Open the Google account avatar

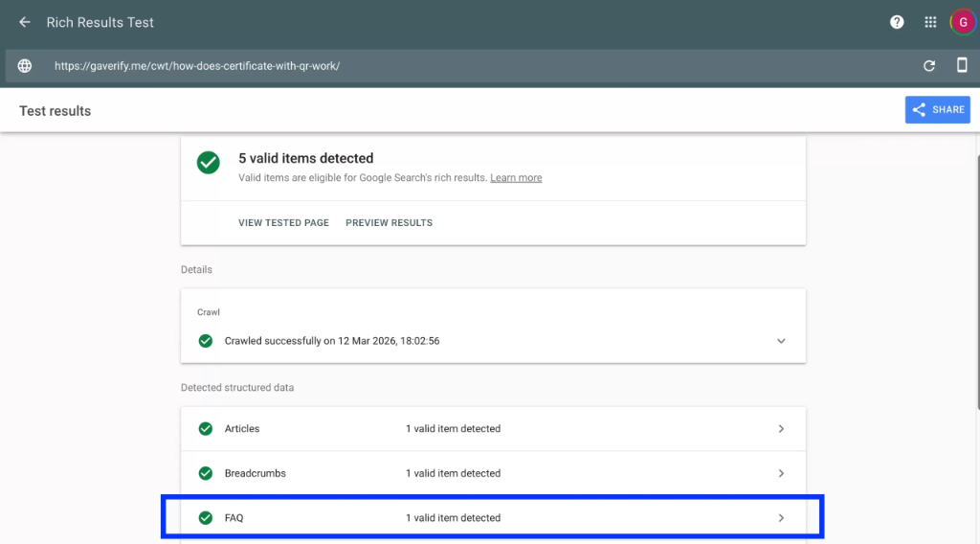pyautogui.click(x=963, y=23)
